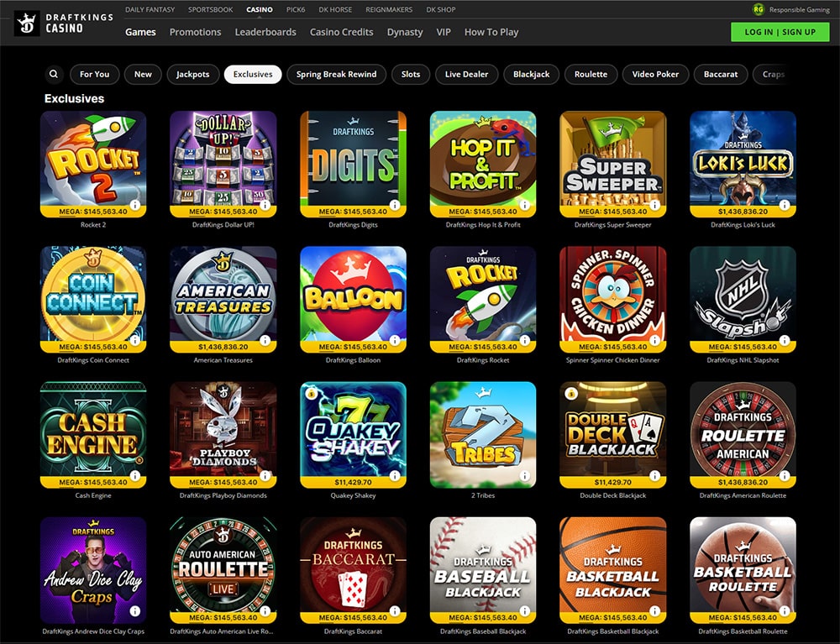This screenshot has height=644, width=840.
Task: Select the Roulette category filter
Action: pos(591,75)
